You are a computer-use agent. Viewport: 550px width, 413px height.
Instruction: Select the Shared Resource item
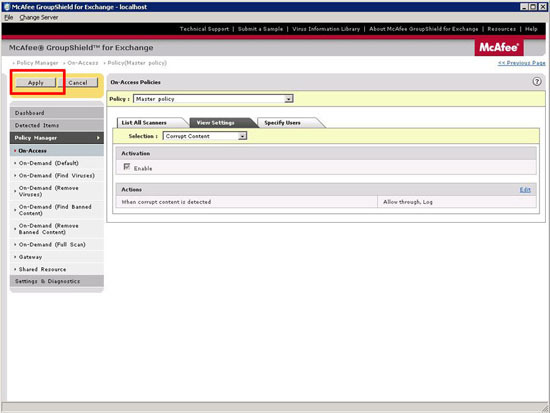[57, 269]
